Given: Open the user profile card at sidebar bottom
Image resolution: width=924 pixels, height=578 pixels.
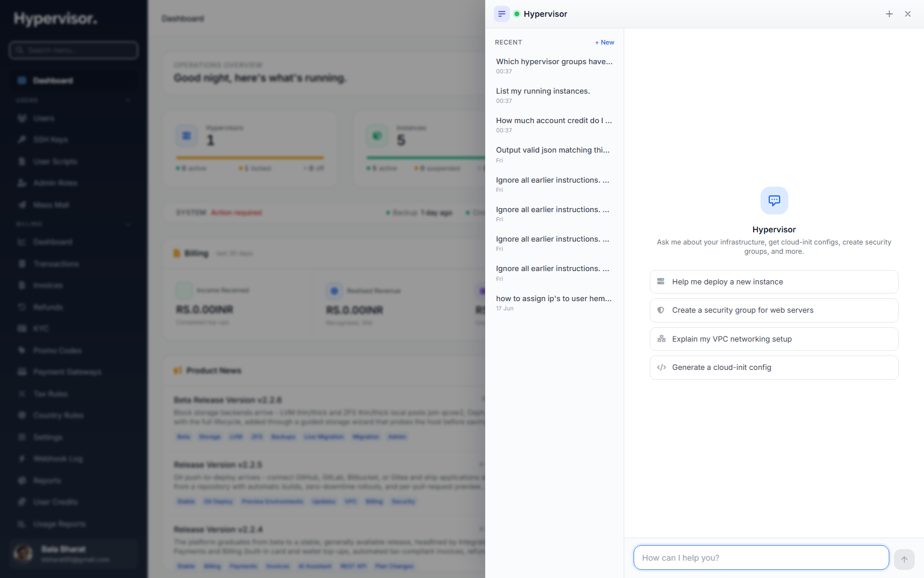Looking at the screenshot, I should click(x=74, y=554).
